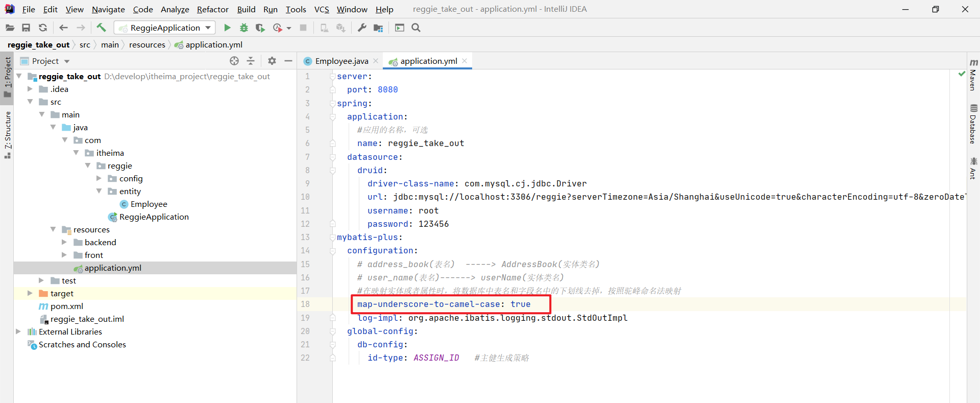980x403 pixels.
Task: Navigate back with the left arrow icon
Action: click(63, 28)
